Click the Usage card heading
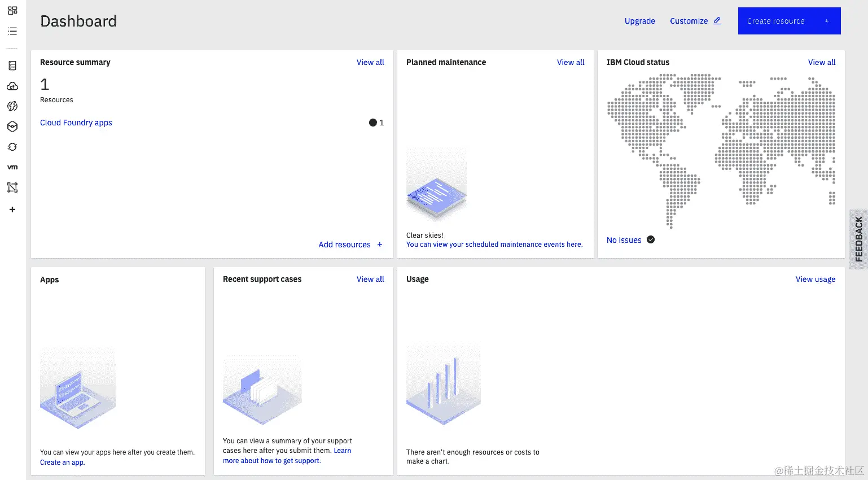This screenshot has width=868, height=480. tap(418, 279)
